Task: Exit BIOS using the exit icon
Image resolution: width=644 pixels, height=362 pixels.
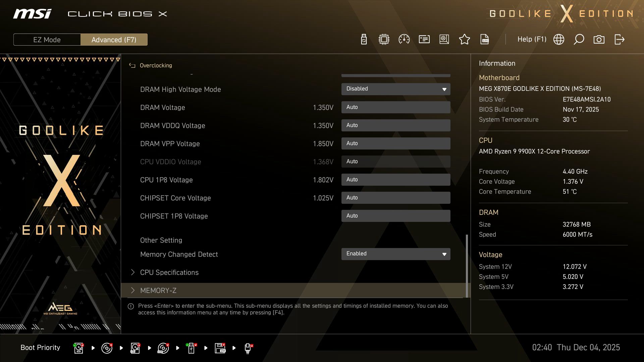Action: [619, 39]
